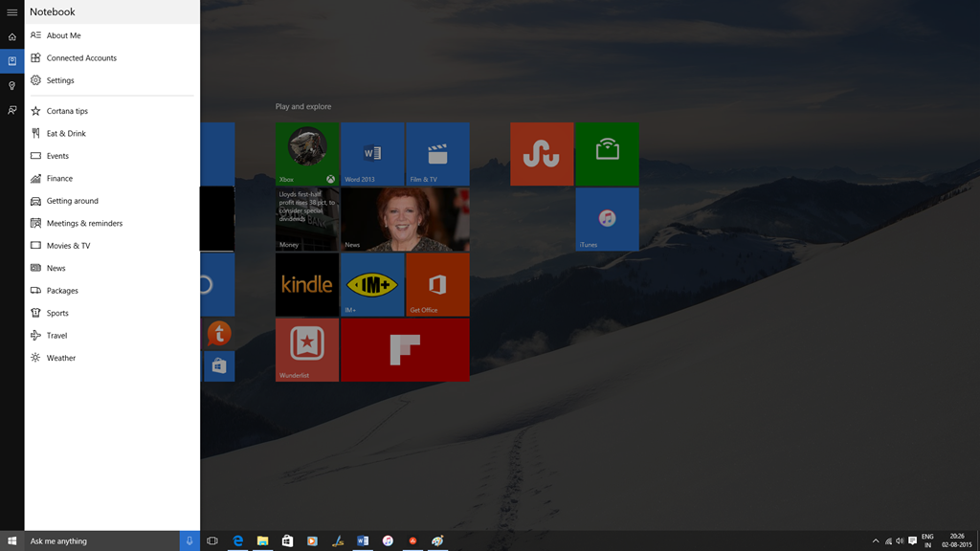
Task: Open the network Wi-Fi tray icon
Action: click(888, 541)
